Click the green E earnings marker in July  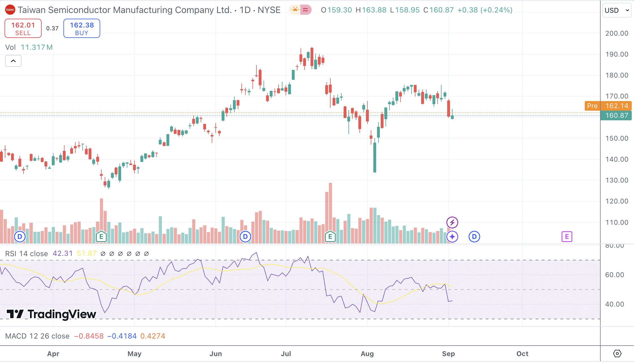(330, 237)
